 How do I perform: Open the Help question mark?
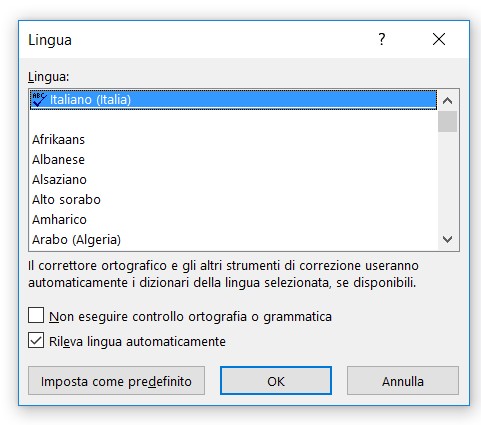coord(382,39)
